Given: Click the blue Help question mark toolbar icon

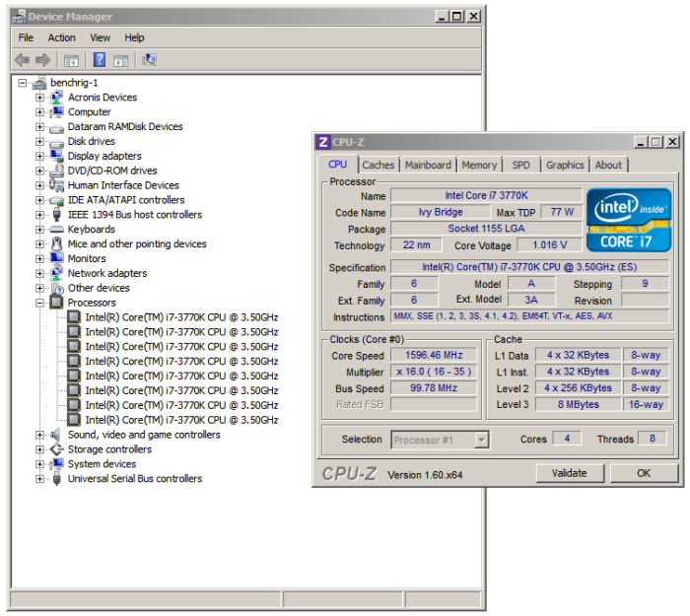Looking at the screenshot, I should 100,59.
